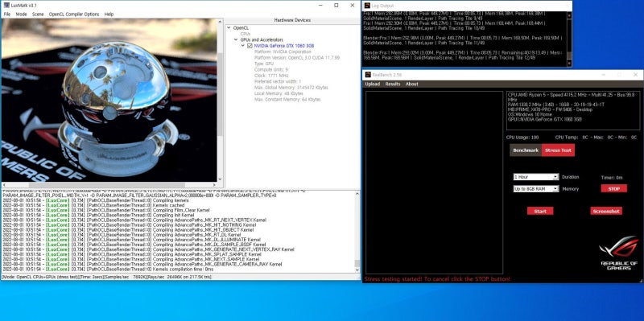Viewport: 644px width, 321px height.
Task: Maximize the LuxMark window
Action: coord(336,6)
